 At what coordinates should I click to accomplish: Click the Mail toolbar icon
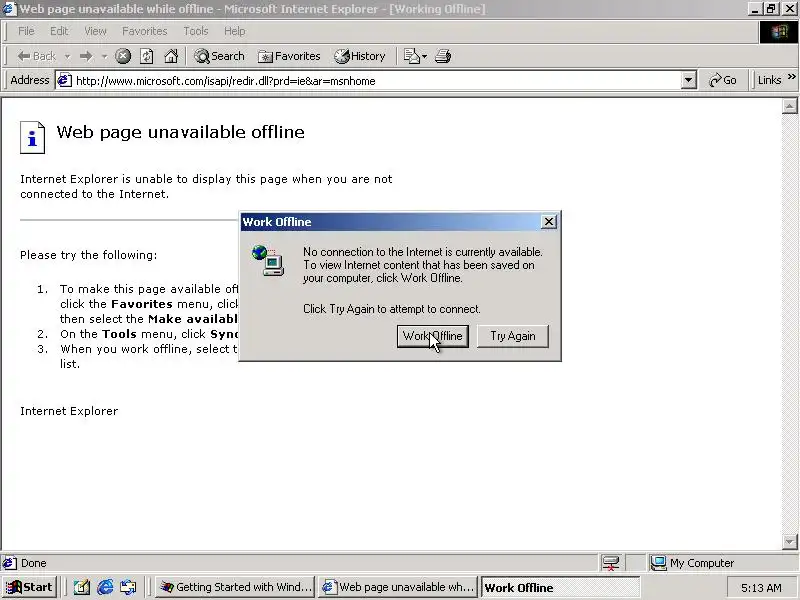tap(411, 56)
